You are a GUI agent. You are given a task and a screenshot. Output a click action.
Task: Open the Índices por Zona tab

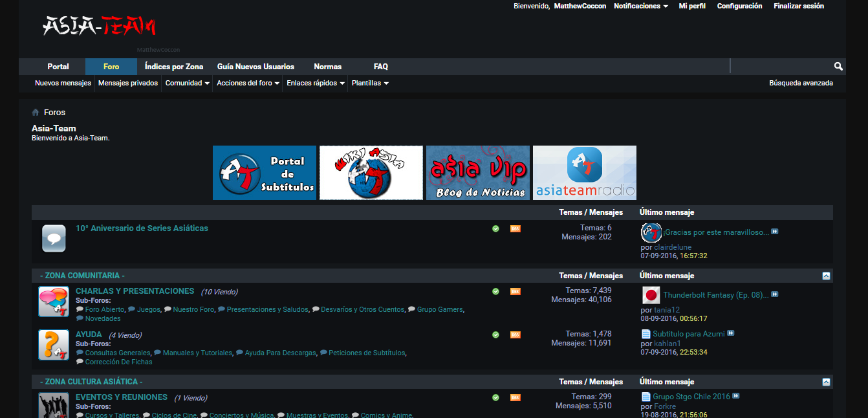point(174,67)
